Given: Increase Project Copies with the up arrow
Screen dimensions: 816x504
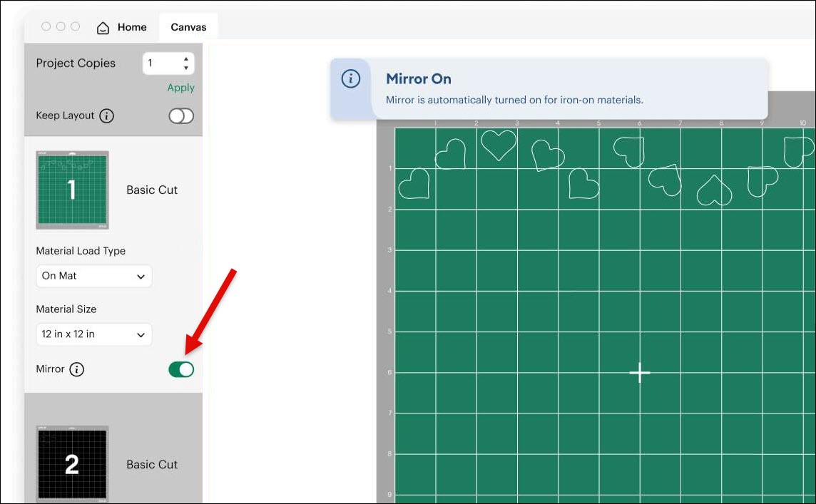Looking at the screenshot, I should (186, 58).
